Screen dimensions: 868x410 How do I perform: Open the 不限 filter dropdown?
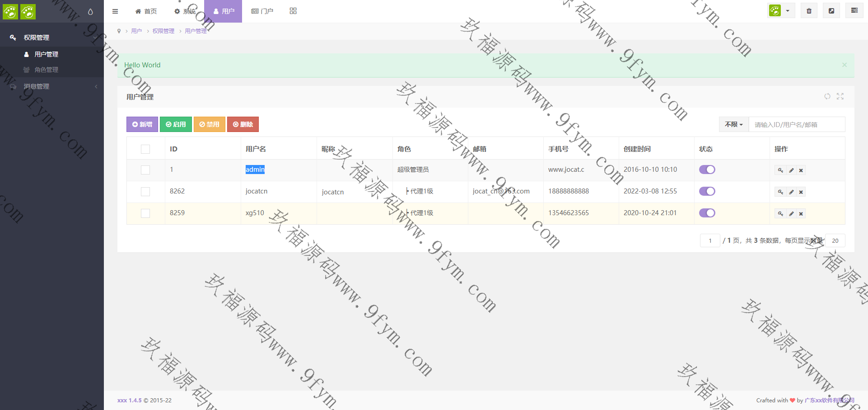point(733,124)
